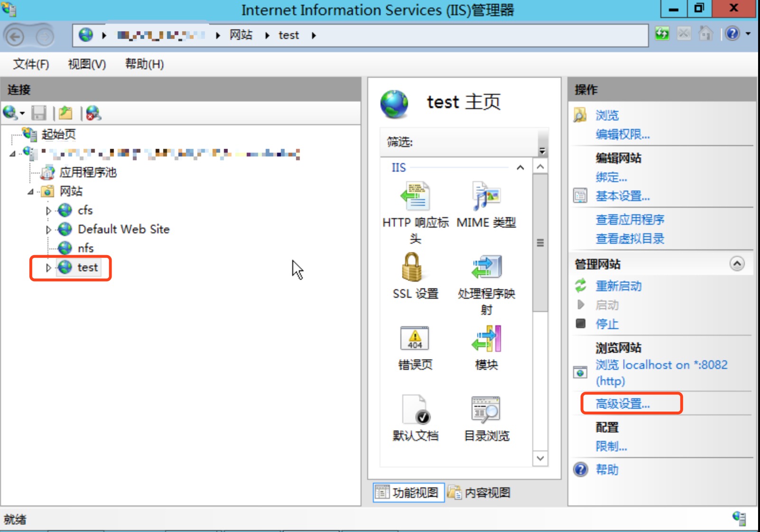The width and height of the screenshot is (760, 532).
Task: Click the forward navigation arrow button
Action: click(44, 36)
